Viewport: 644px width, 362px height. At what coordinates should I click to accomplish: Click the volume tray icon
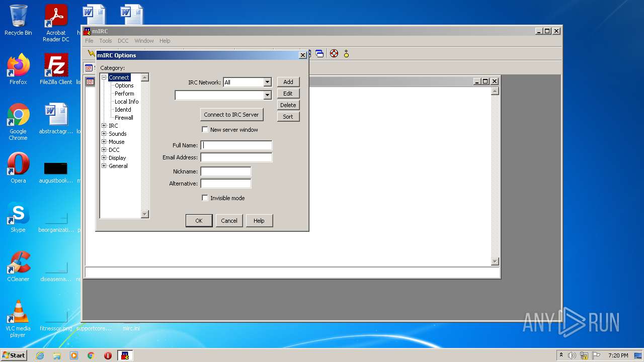coord(572,355)
